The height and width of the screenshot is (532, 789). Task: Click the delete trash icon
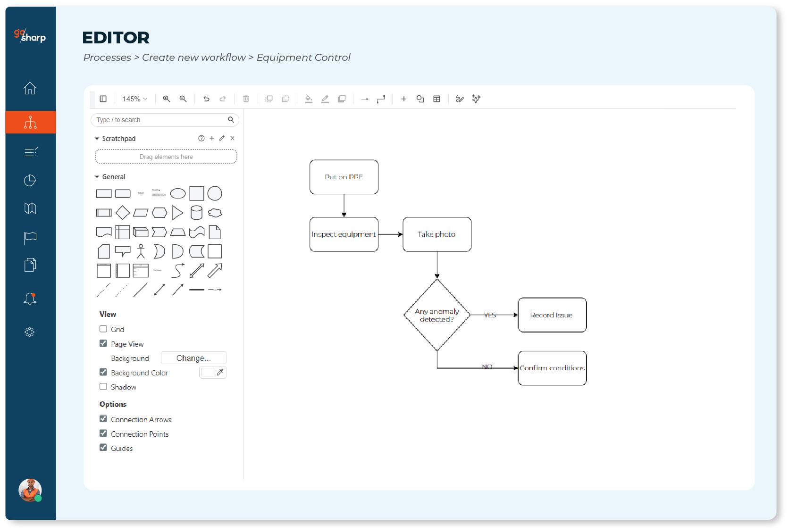246,99
